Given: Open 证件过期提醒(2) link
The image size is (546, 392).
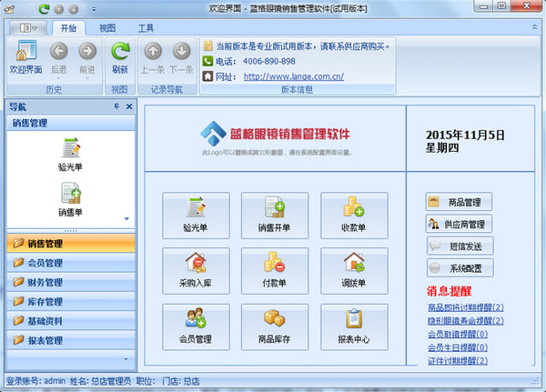Looking at the screenshot, I should [x=458, y=361].
